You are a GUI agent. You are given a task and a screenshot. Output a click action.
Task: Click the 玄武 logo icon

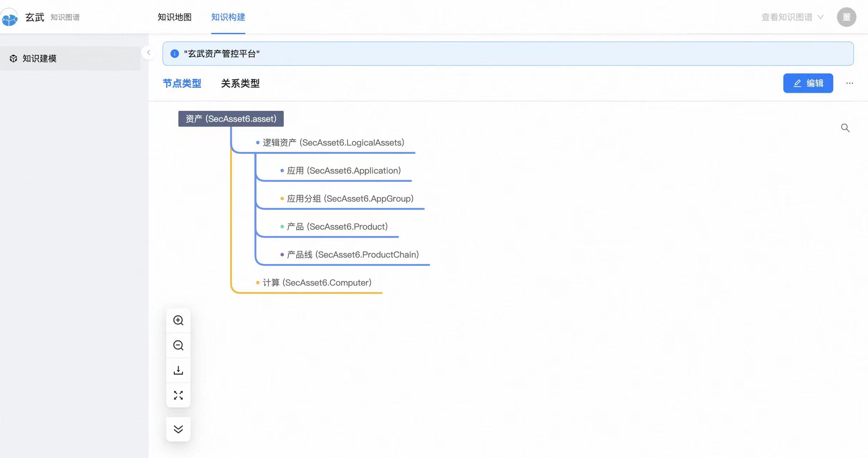point(9,18)
